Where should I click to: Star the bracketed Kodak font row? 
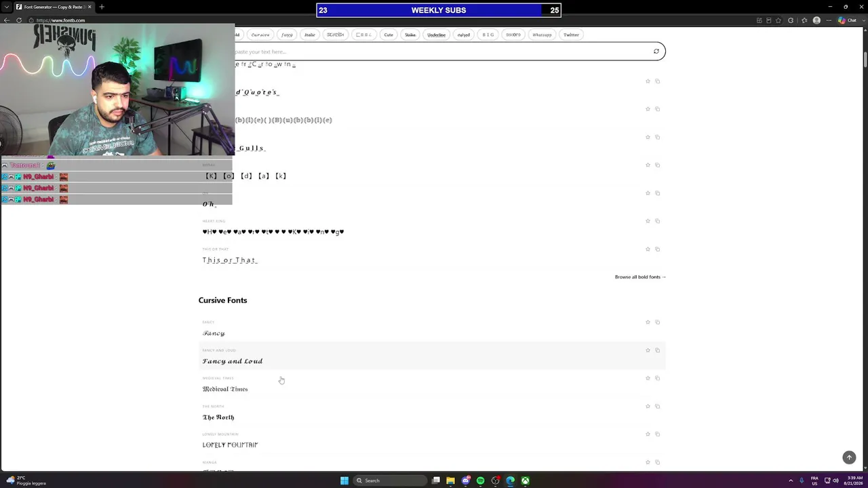click(648, 165)
